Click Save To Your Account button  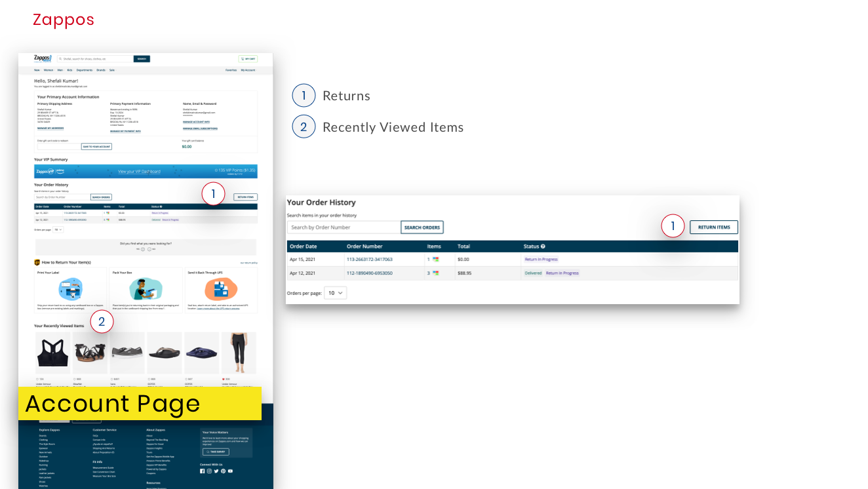[96, 147]
